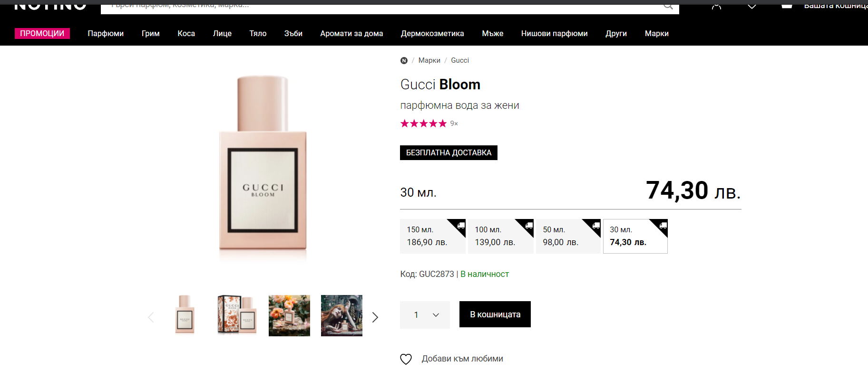
Task: Click the Notino home breadcrumb icon
Action: click(404, 60)
